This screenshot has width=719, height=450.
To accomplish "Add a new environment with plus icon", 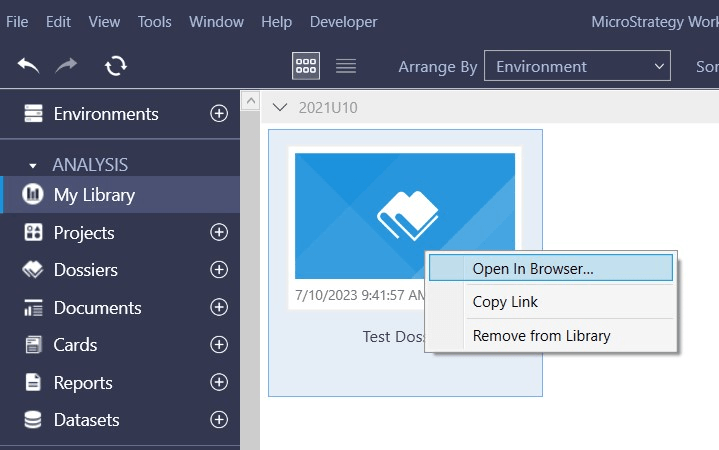I will coord(219,114).
